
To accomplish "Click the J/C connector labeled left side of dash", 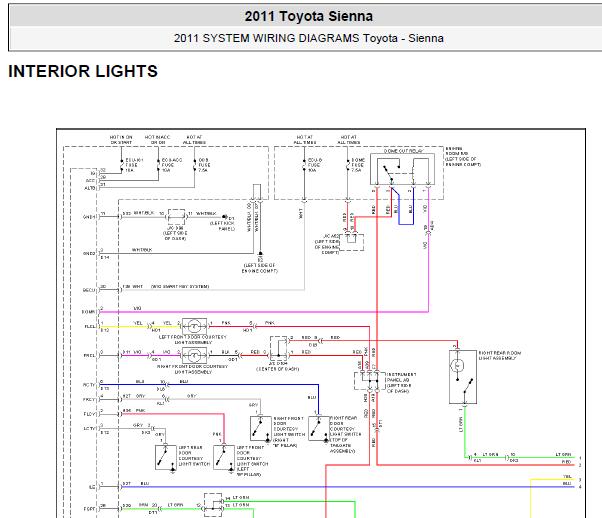I will (x=177, y=217).
